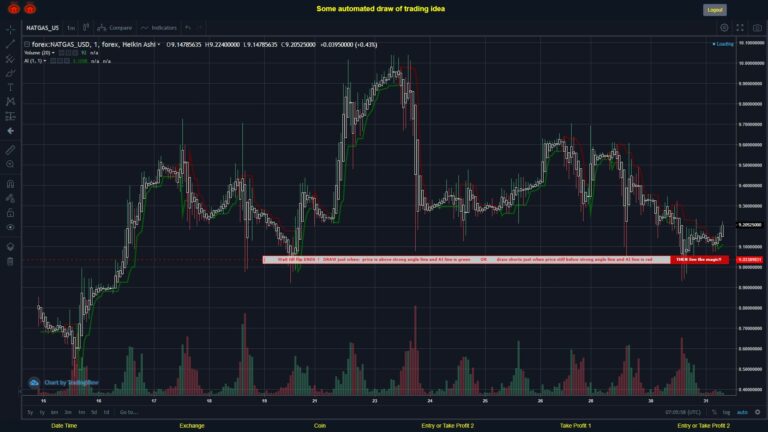Open the 1m interval selector

click(71, 28)
